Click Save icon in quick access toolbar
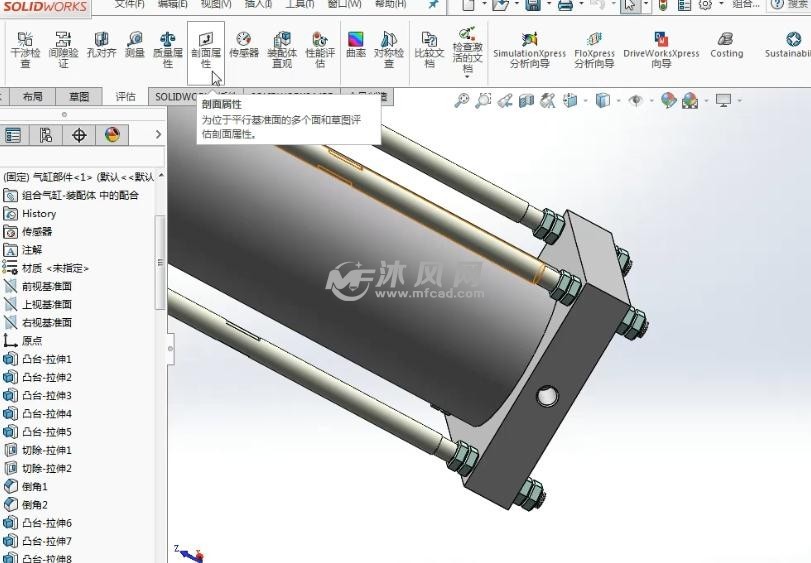 click(x=533, y=5)
